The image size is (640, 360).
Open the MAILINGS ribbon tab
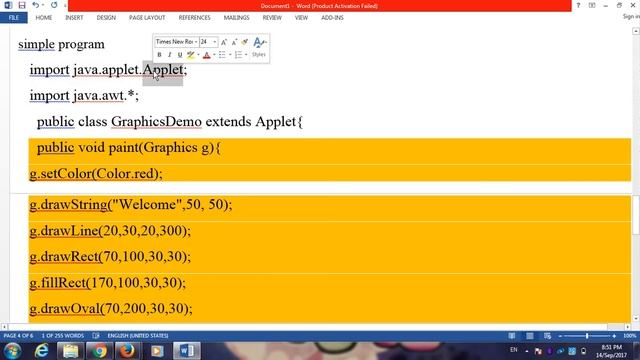coord(236,18)
